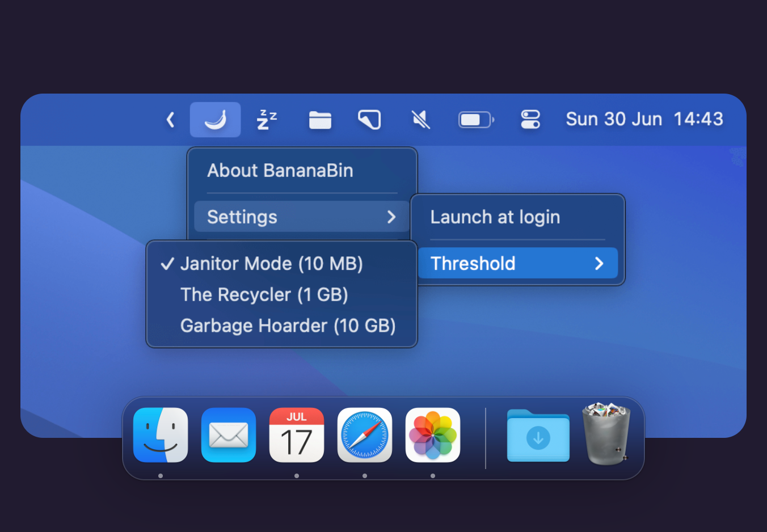The height and width of the screenshot is (532, 767).
Task: Click the muted speaker volume icon
Action: coord(420,120)
